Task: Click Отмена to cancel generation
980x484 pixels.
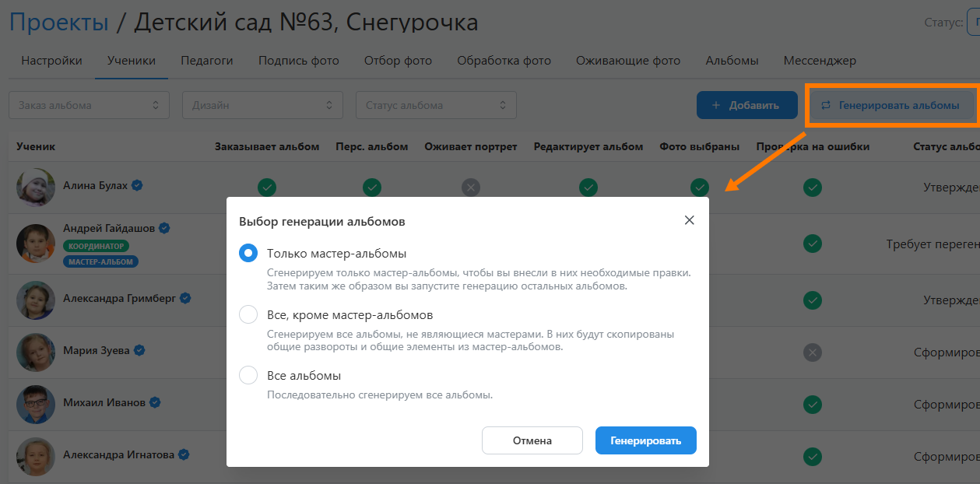Action: pos(532,440)
